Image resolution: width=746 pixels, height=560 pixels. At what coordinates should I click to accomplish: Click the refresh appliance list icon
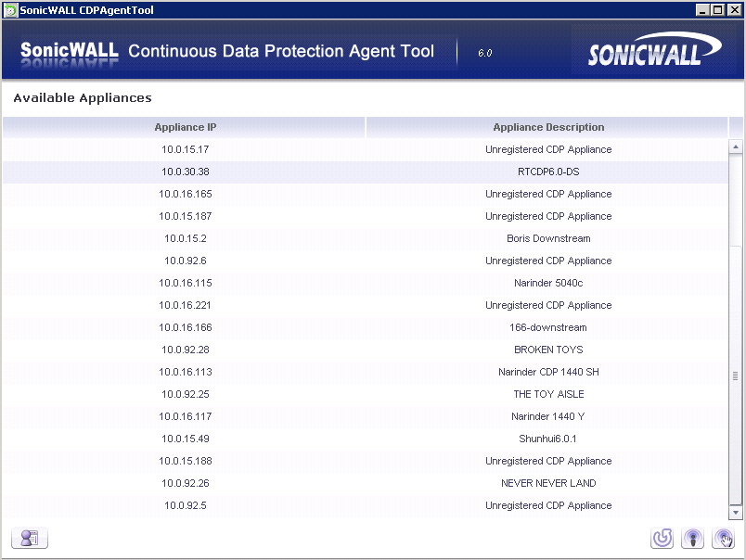click(662, 538)
